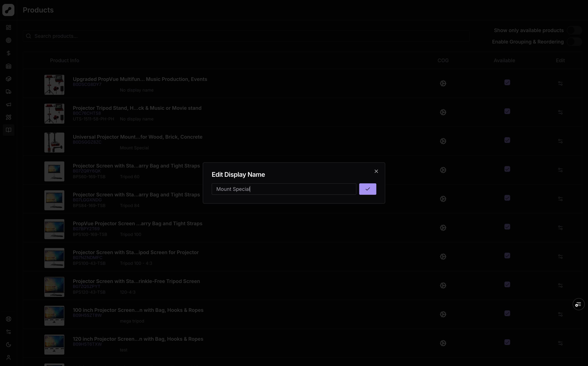This screenshot has width=588, height=366.
Task: Uncheck Available for Tripod 60 product
Action: pyautogui.click(x=507, y=169)
